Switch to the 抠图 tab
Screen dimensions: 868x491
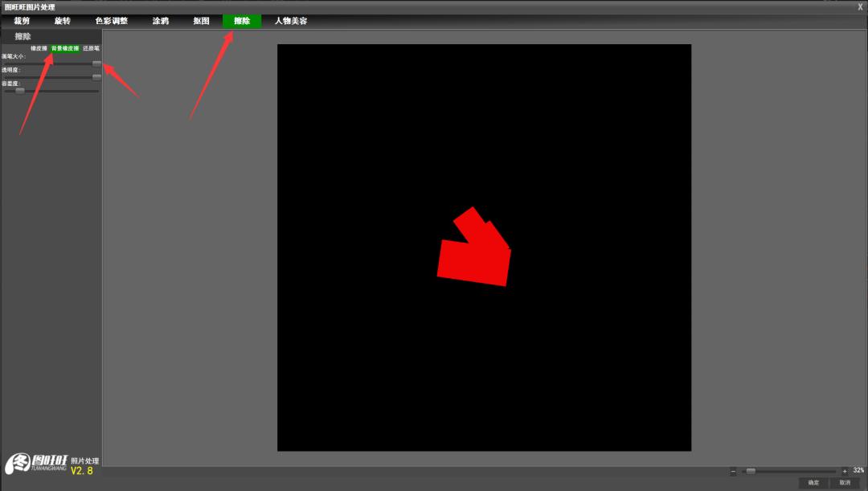(201, 21)
